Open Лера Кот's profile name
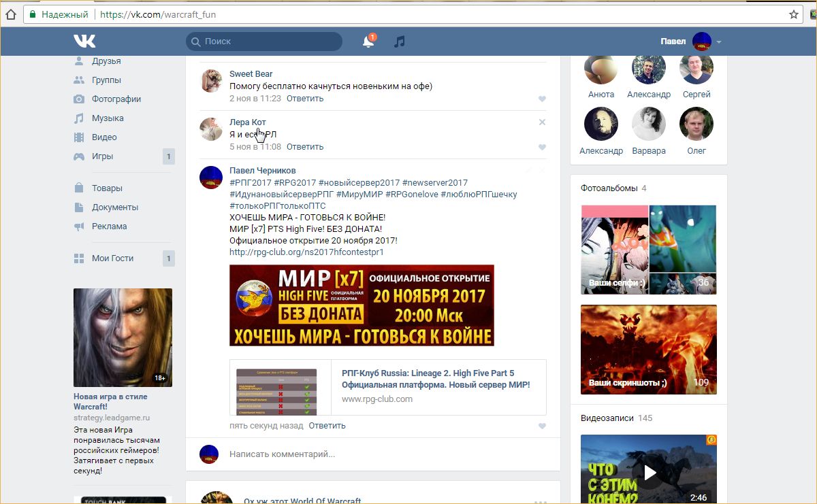Viewport: 817px width, 504px height. click(x=248, y=122)
